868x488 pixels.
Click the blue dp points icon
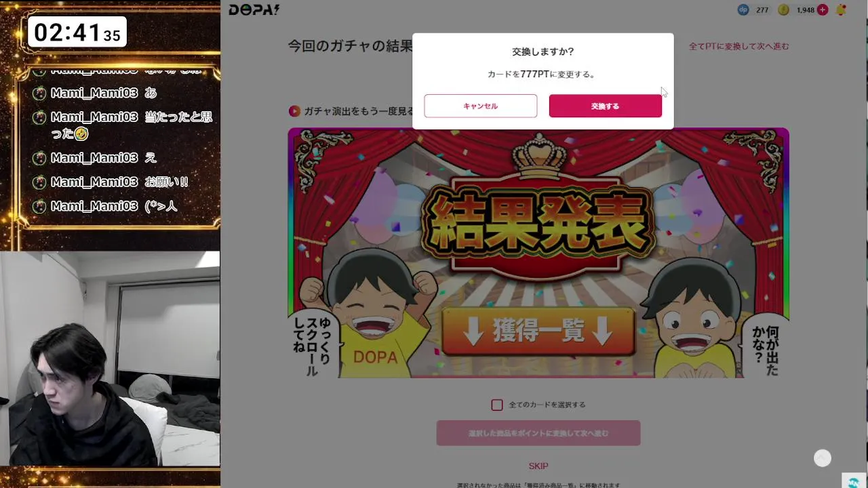743,9
